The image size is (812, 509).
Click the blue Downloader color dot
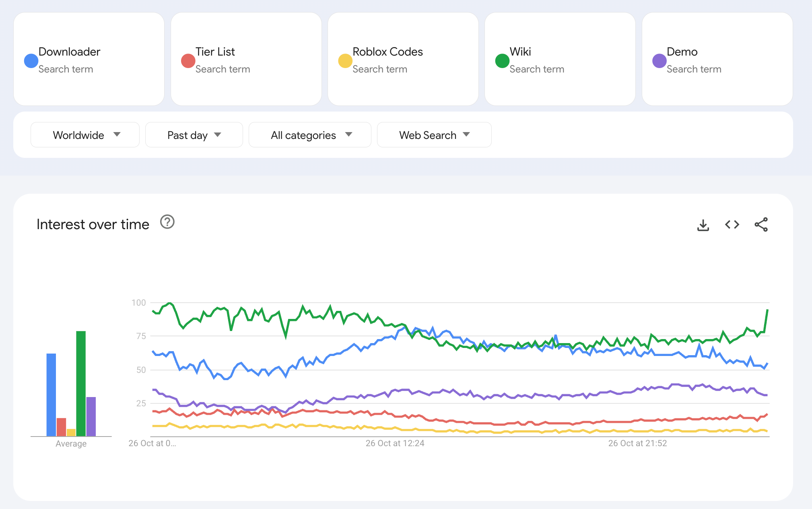(31, 61)
